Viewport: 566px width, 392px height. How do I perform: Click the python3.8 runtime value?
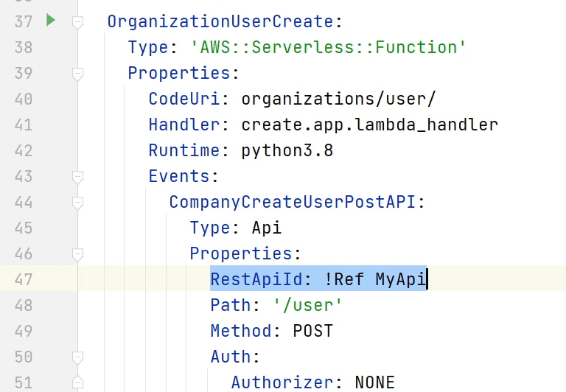(287, 150)
